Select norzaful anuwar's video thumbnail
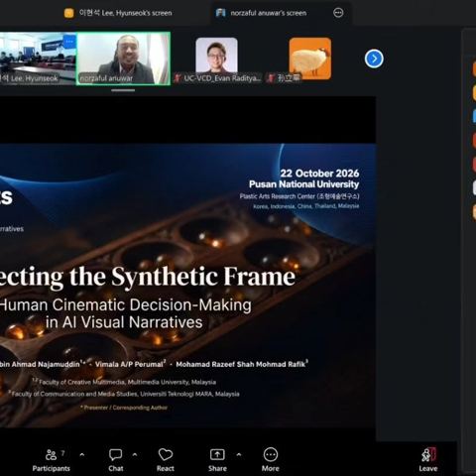 coord(123,59)
